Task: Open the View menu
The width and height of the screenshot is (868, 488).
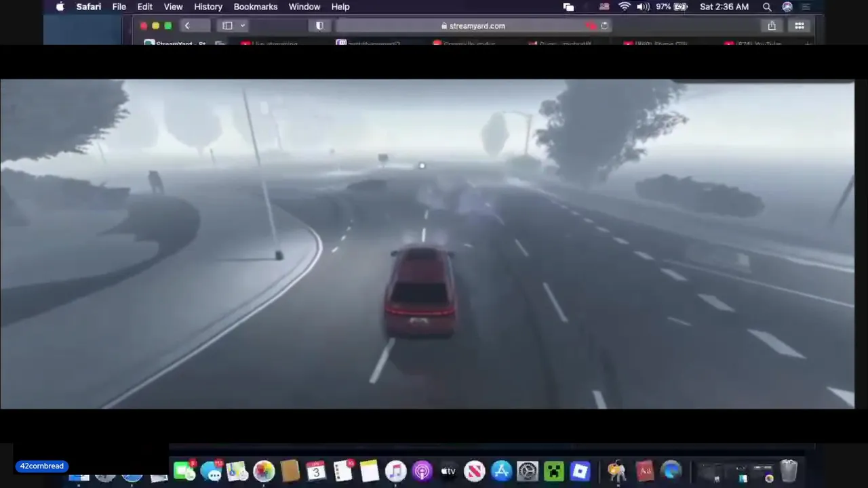Action: click(173, 7)
